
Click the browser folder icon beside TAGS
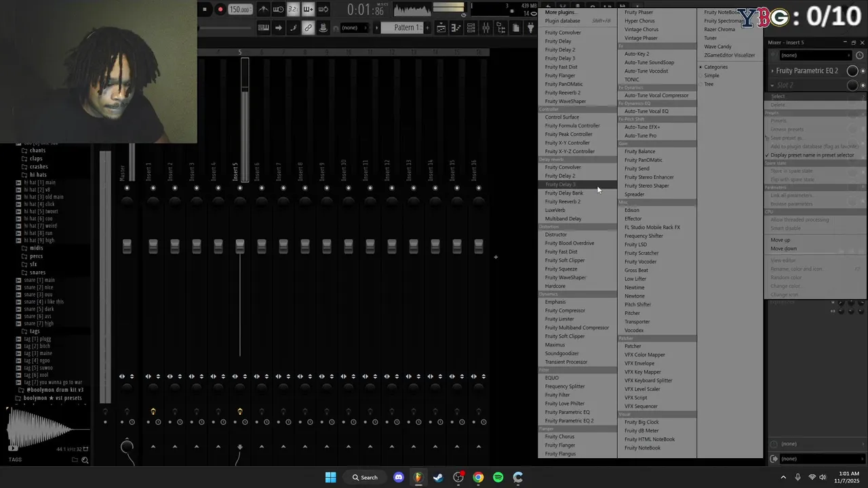[75, 460]
